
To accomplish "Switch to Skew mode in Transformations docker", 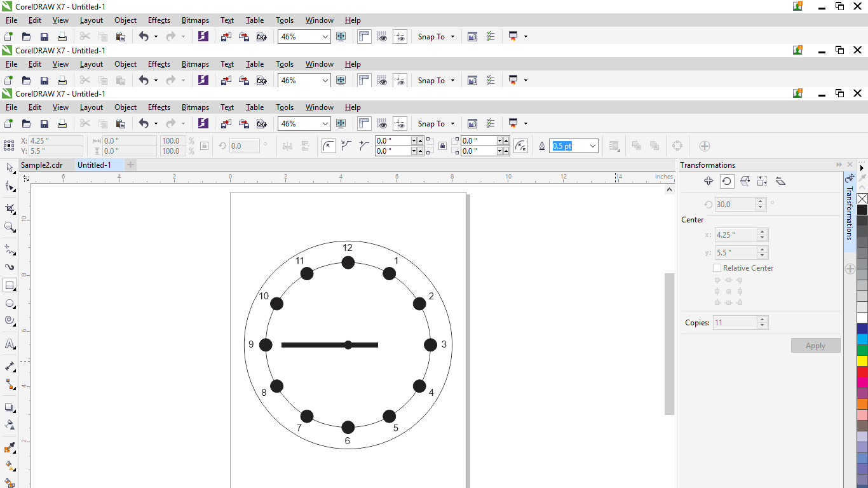I will click(781, 181).
